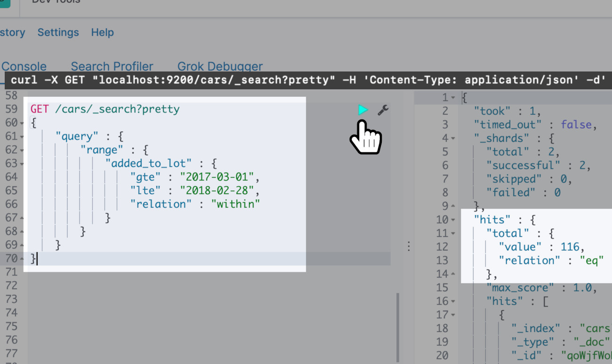The height and width of the screenshot is (364, 612).
Task: Open the Grok Debugger tab
Action: click(220, 66)
